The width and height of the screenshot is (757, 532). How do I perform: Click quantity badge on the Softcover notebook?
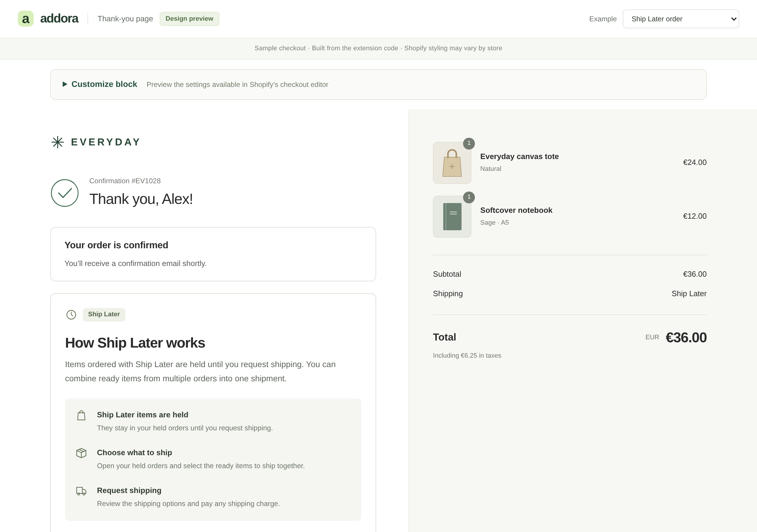coord(469,197)
